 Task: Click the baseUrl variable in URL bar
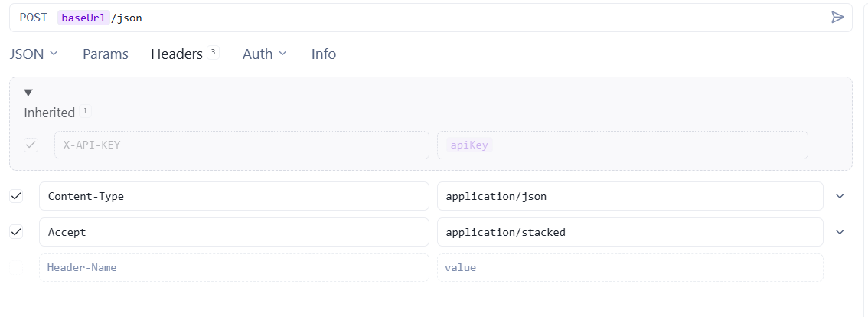tap(83, 18)
